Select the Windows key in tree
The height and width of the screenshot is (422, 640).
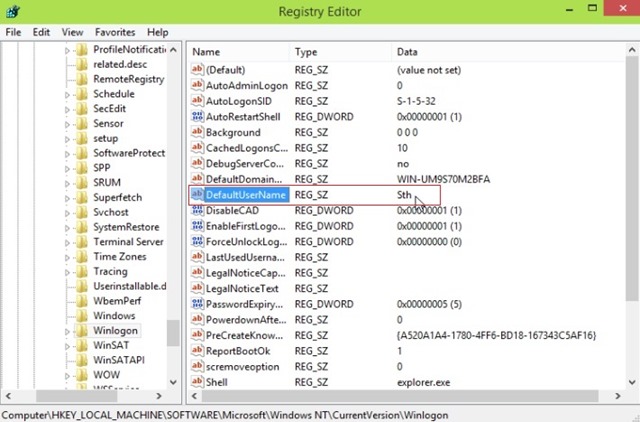pos(114,315)
